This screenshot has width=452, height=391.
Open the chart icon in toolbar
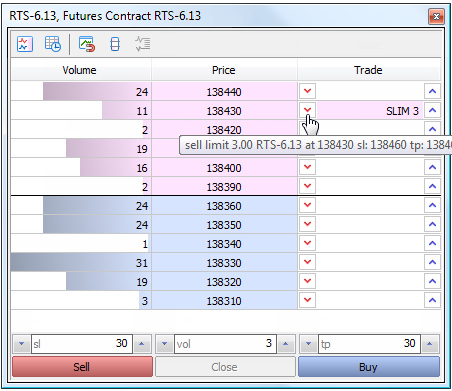[25, 44]
